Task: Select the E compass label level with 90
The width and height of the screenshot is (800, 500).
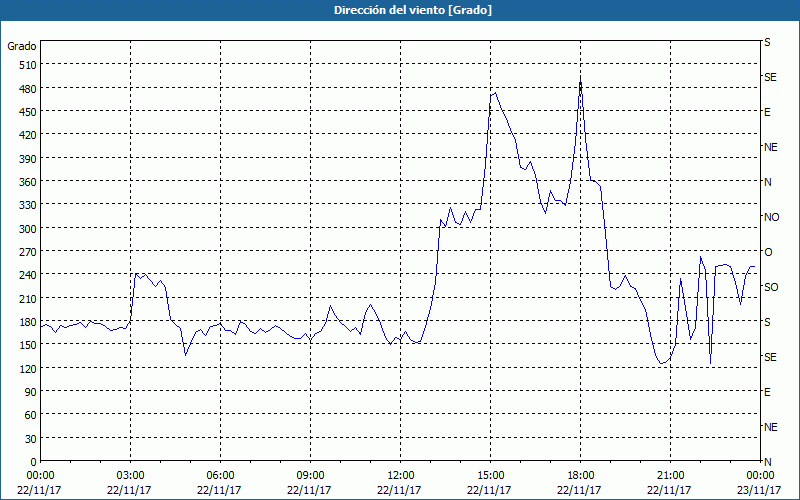Action: (767, 392)
